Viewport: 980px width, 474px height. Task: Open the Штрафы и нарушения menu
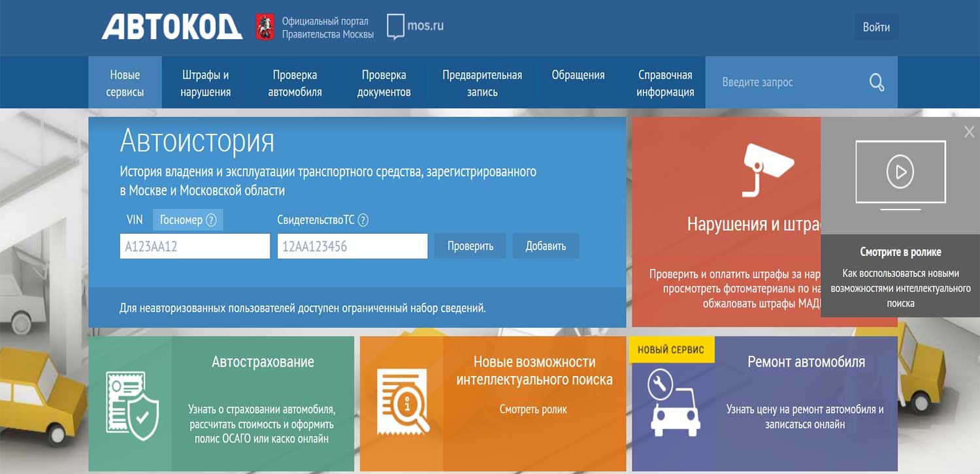[x=206, y=83]
